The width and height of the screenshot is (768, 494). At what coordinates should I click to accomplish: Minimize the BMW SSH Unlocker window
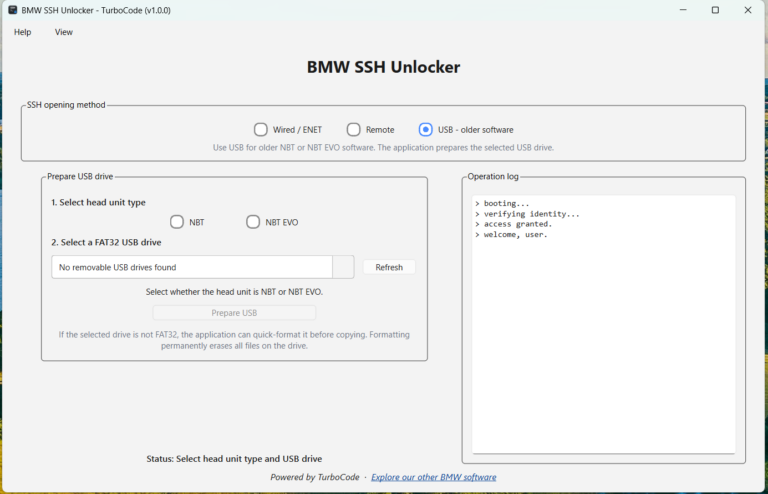[683, 10]
